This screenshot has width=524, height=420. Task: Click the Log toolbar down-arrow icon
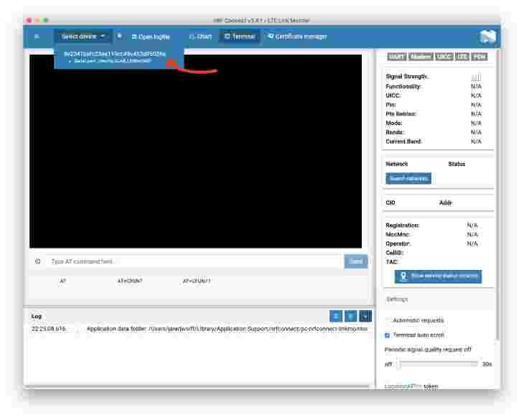tap(365, 316)
